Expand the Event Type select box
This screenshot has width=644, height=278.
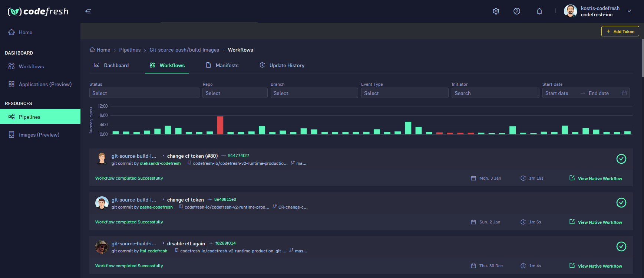click(x=404, y=93)
